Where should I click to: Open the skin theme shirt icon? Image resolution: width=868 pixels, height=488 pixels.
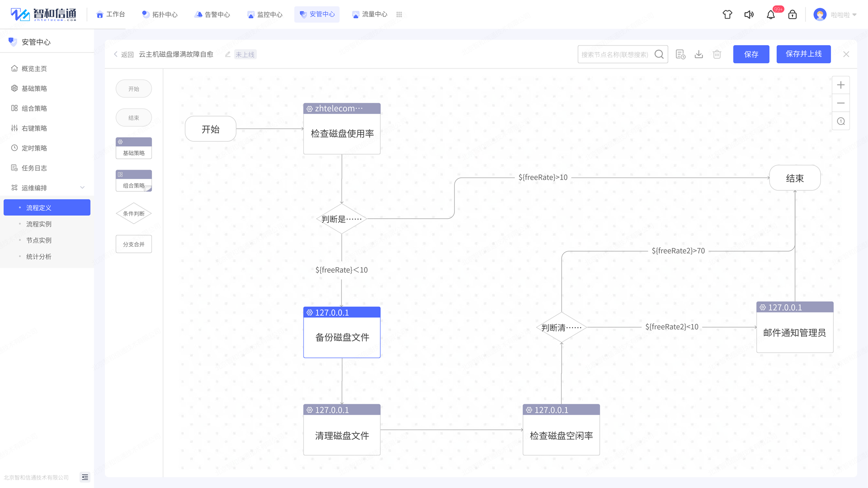coord(727,14)
